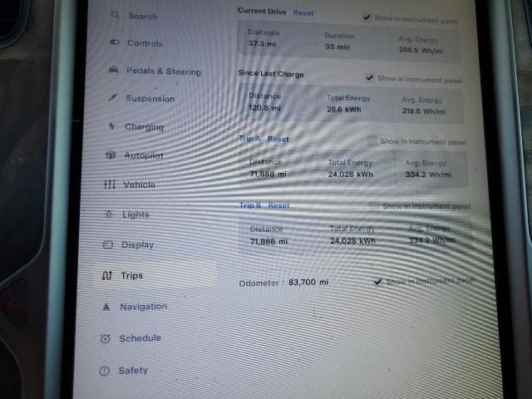Reset the Current Drive statistics
This screenshot has height=399, width=532.
tap(303, 13)
